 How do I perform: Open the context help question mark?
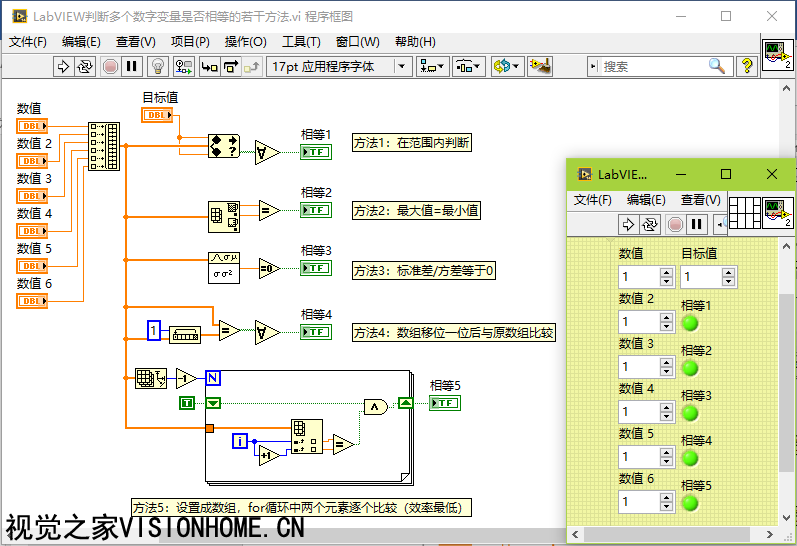pyautogui.click(x=747, y=67)
